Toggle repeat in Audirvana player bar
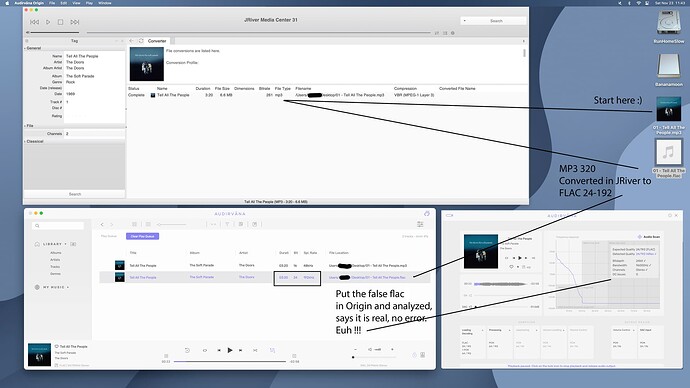This screenshot has height=388, width=690. pyautogui.click(x=205, y=350)
